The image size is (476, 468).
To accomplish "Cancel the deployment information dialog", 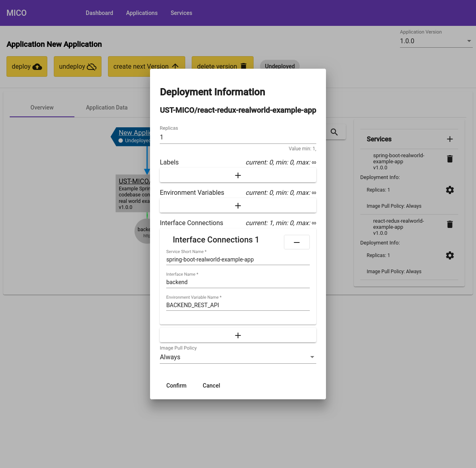I will click(211, 386).
